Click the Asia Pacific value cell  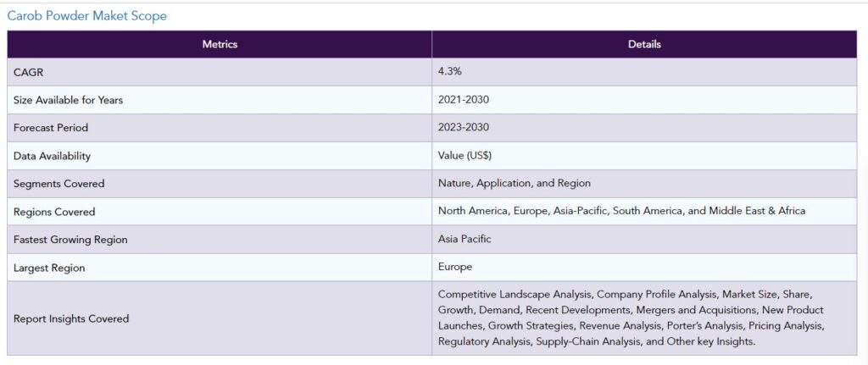click(x=465, y=240)
